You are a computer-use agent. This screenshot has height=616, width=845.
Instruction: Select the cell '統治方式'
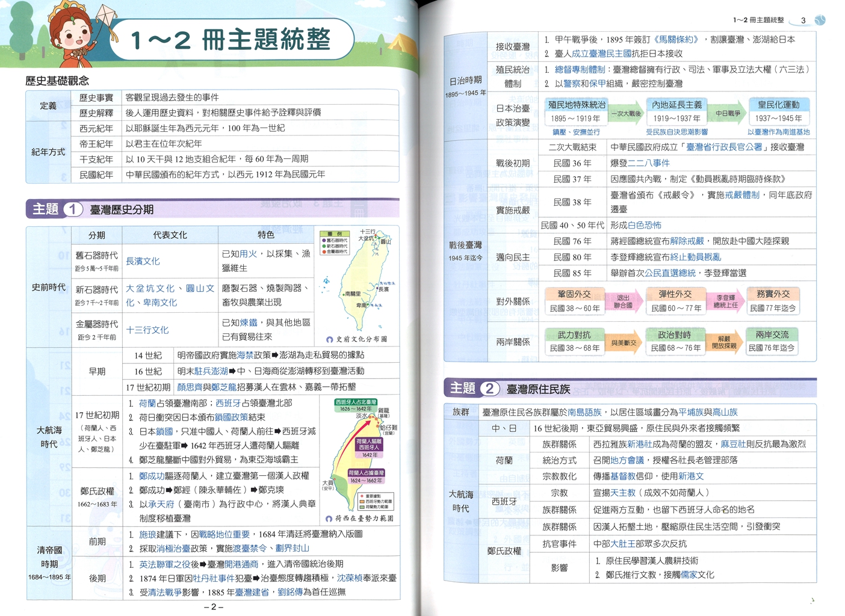pos(559,460)
